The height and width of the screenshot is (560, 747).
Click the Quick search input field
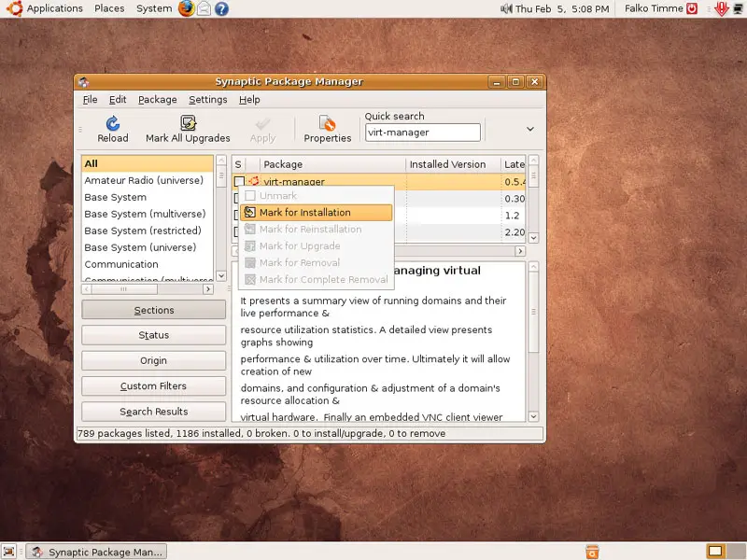[423, 133]
